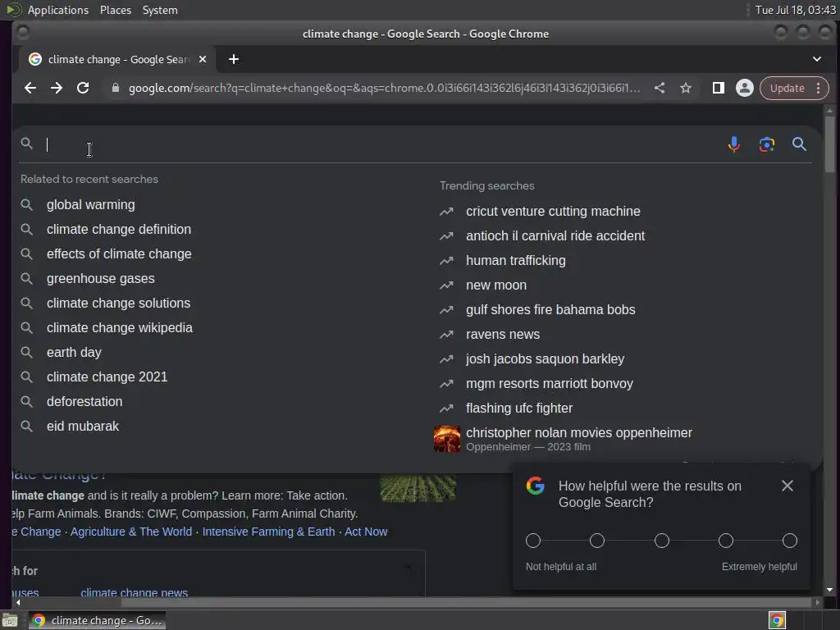
Task: Search by image with Google Lens icon
Action: click(x=767, y=144)
